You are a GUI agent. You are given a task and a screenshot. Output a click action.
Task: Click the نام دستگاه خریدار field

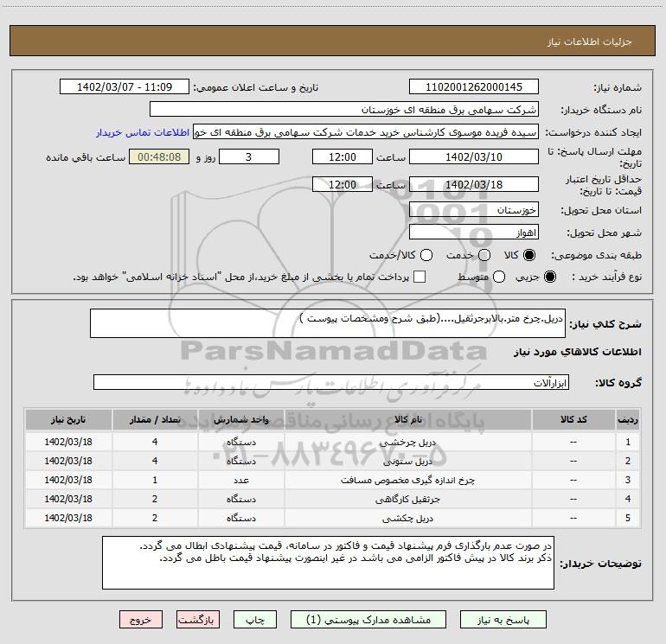pos(344,110)
